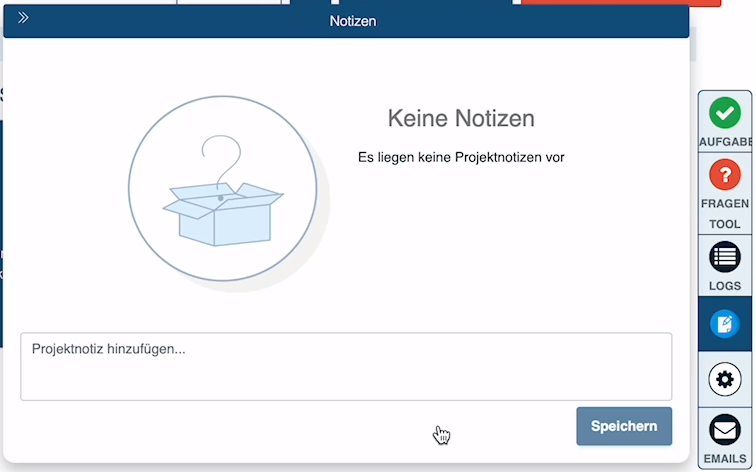Viewport: 756px width, 472px height.
Task: Open the Logs list icon
Action: pos(725,256)
